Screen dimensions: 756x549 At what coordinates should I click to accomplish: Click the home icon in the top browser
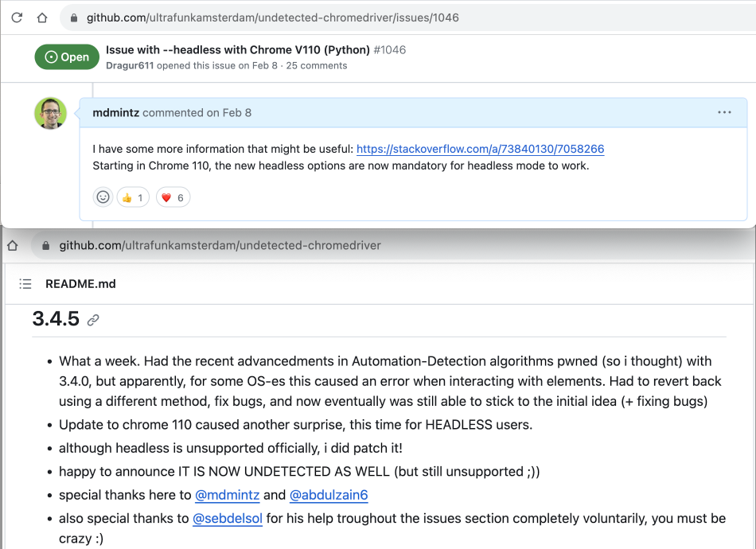point(42,18)
